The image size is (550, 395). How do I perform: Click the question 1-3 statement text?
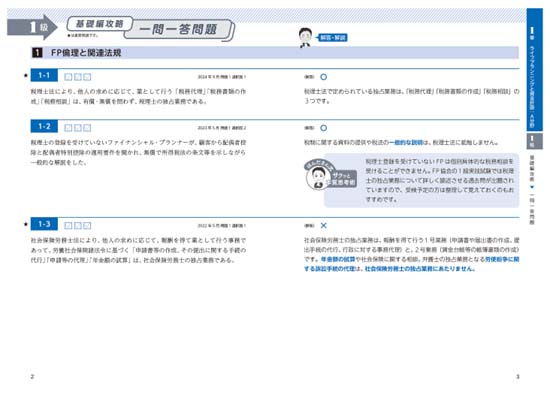tap(138, 250)
